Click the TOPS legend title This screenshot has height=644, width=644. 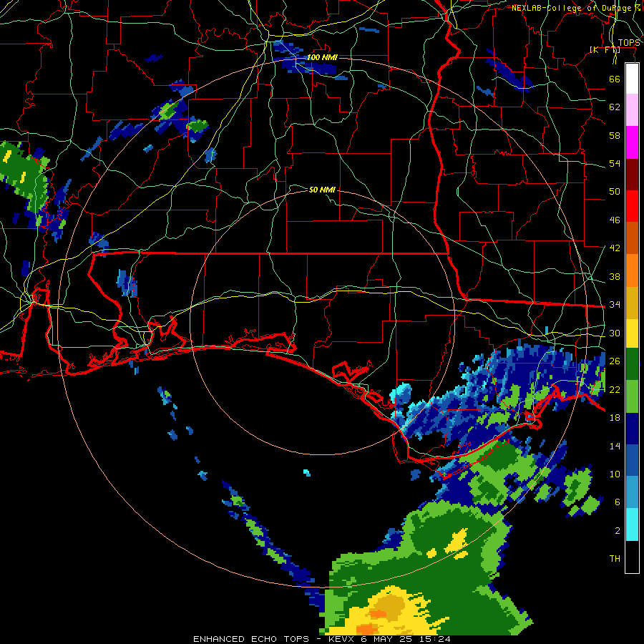coord(629,43)
